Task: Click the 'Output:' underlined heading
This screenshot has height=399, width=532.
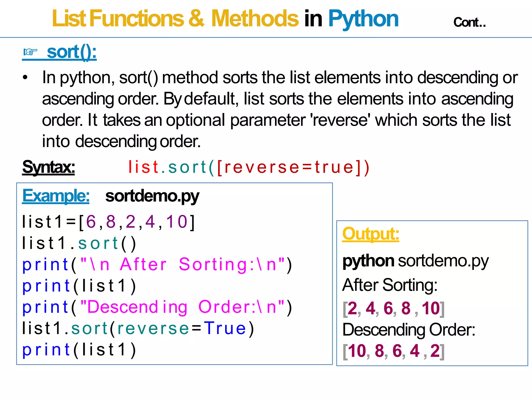Action: click(370, 234)
